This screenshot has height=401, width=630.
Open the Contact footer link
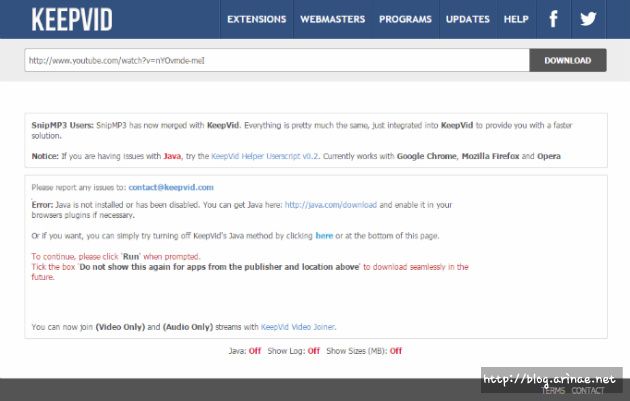[588, 391]
